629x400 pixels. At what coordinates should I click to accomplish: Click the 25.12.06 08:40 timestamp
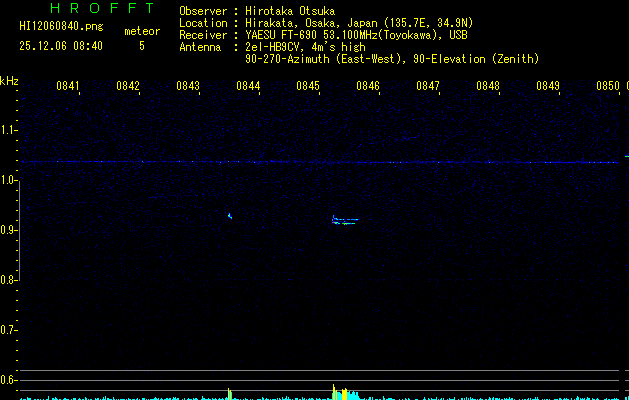coord(60,46)
